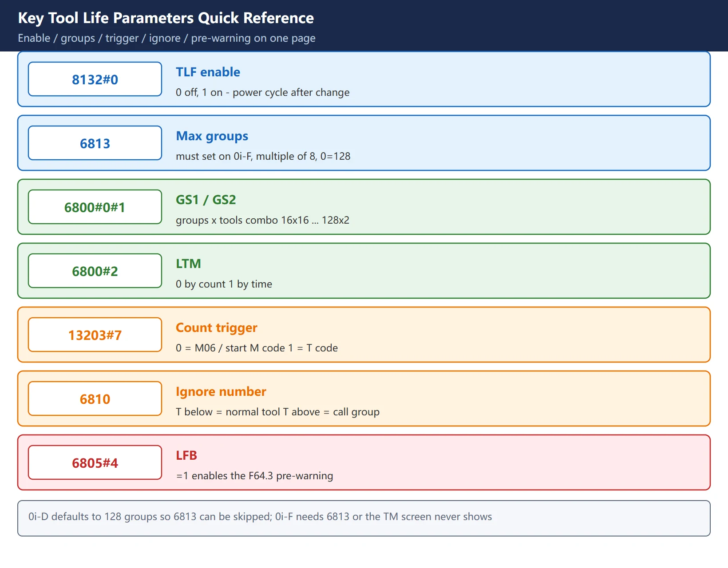The width and height of the screenshot is (728, 568).
Task: Click the "M06 / start M code" description
Action: coord(257,348)
